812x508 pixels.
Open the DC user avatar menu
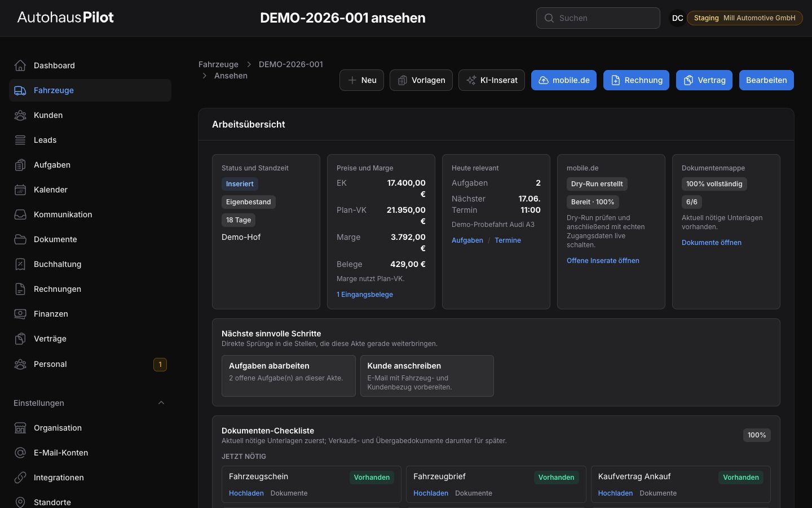tap(677, 18)
